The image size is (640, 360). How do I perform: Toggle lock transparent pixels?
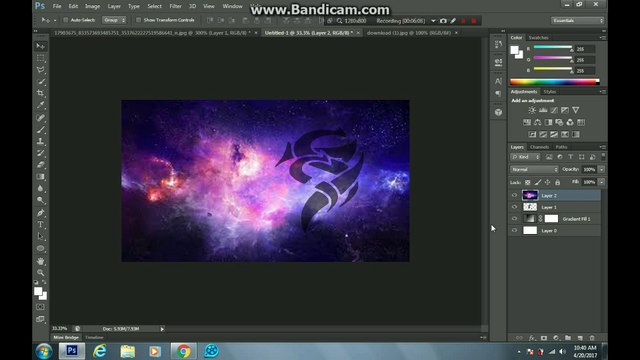click(x=528, y=182)
